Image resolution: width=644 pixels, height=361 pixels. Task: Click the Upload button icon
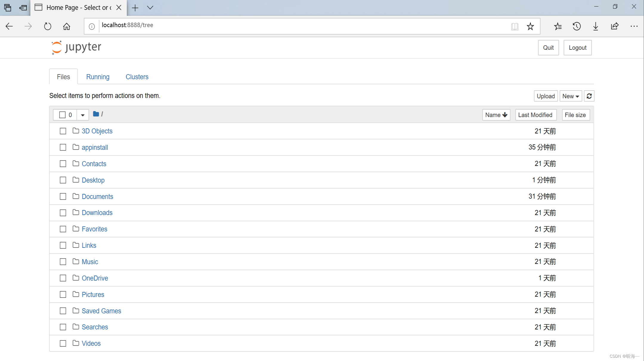(x=545, y=96)
